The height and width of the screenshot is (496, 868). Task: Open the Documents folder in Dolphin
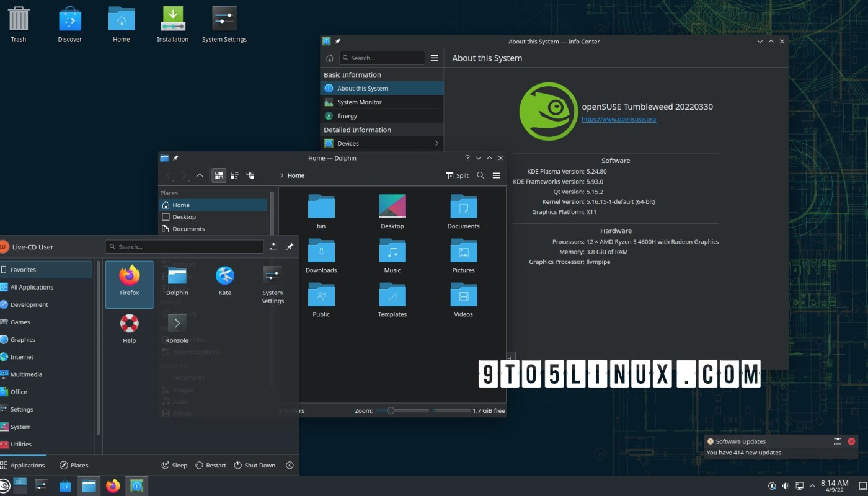pos(464,212)
